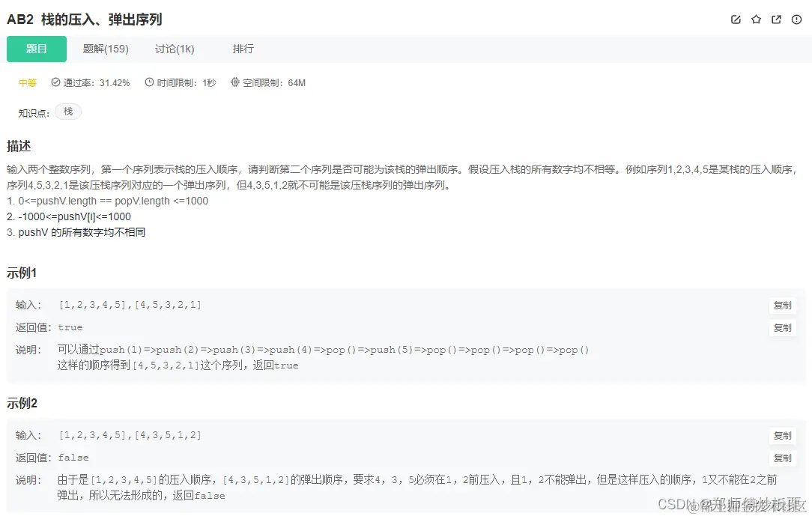Expand the 示例1 section heading

(x=20, y=273)
